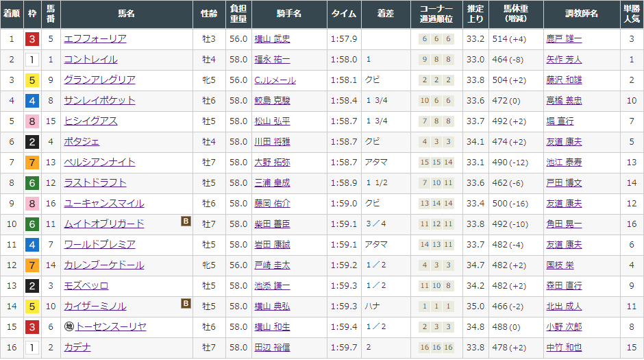Click winning time 1:57.9 cell
The width and height of the screenshot is (644, 360).
pos(344,39)
